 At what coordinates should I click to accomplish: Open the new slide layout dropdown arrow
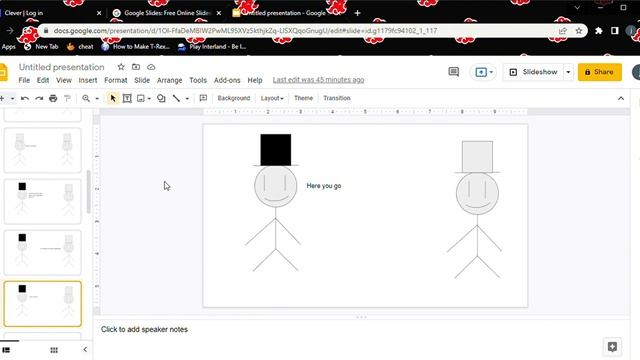click(12, 99)
